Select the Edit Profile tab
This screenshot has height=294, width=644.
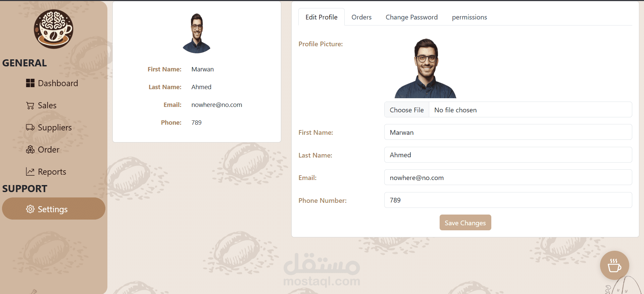(x=321, y=17)
